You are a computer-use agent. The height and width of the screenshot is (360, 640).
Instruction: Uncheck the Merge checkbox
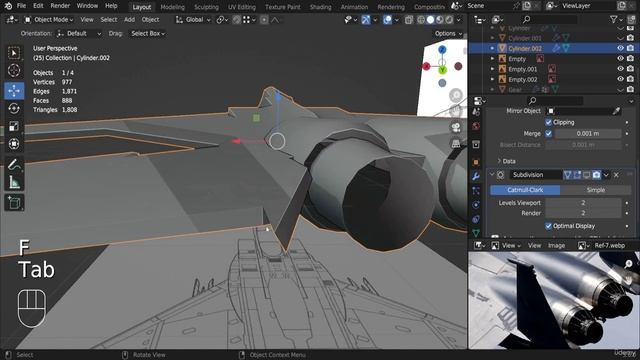(548, 133)
